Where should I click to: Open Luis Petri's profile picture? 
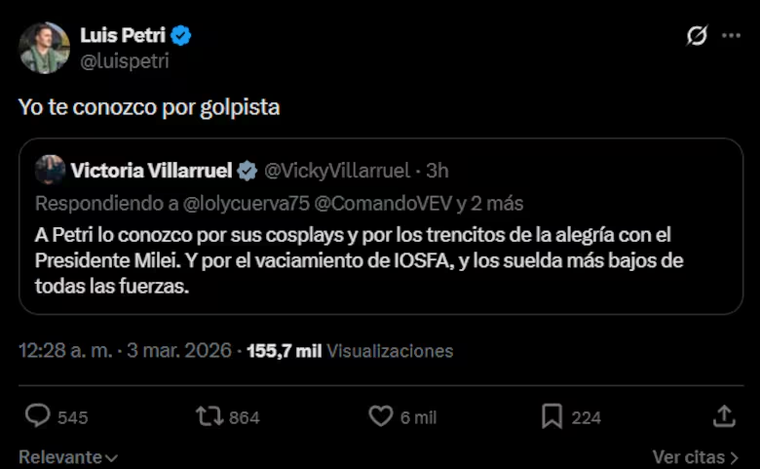tap(44, 47)
